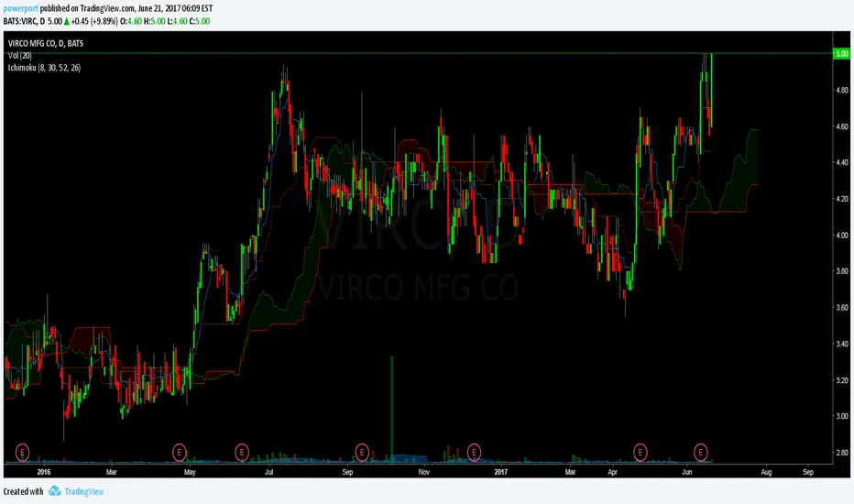Image resolution: width=854 pixels, height=504 pixels.
Task: Click the Jul time axis label
Action: pos(268,472)
